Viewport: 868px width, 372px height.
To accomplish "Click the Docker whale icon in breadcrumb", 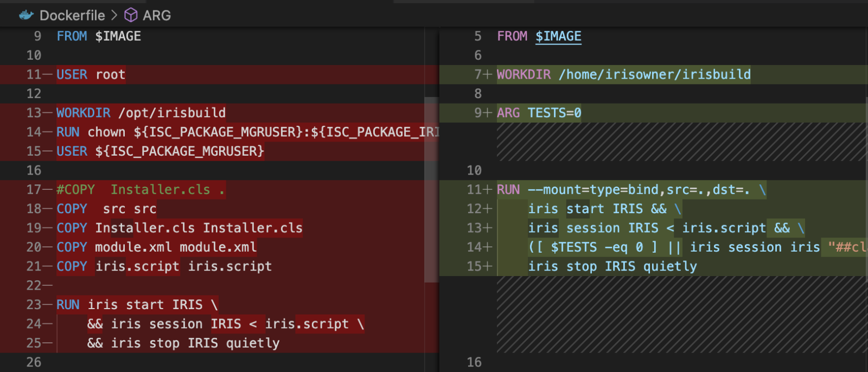I will click(26, 15).
